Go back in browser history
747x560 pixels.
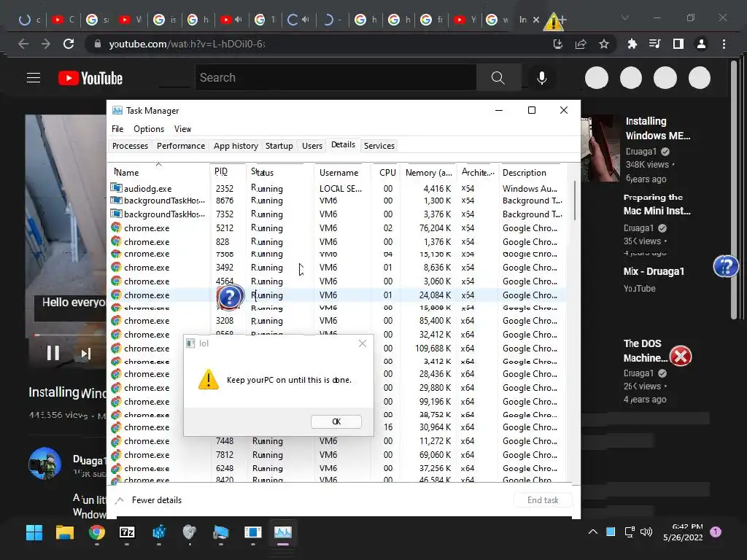pyautogui.click(x=23, y=44)
